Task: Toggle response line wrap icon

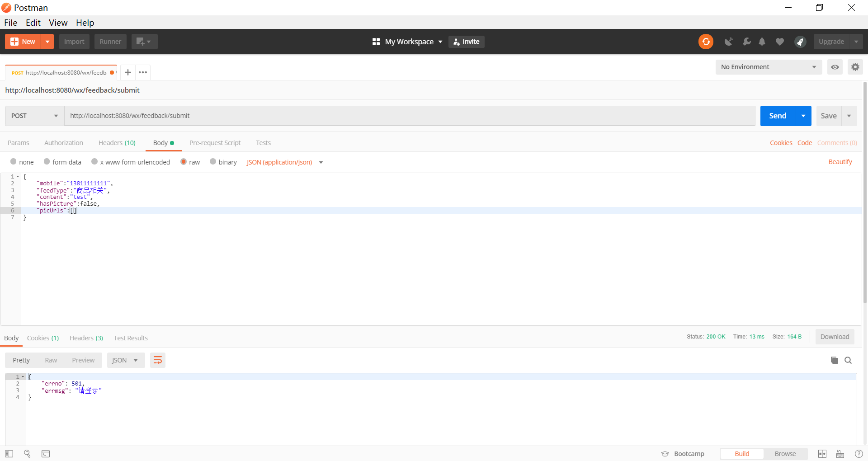Action: [157, 360]
